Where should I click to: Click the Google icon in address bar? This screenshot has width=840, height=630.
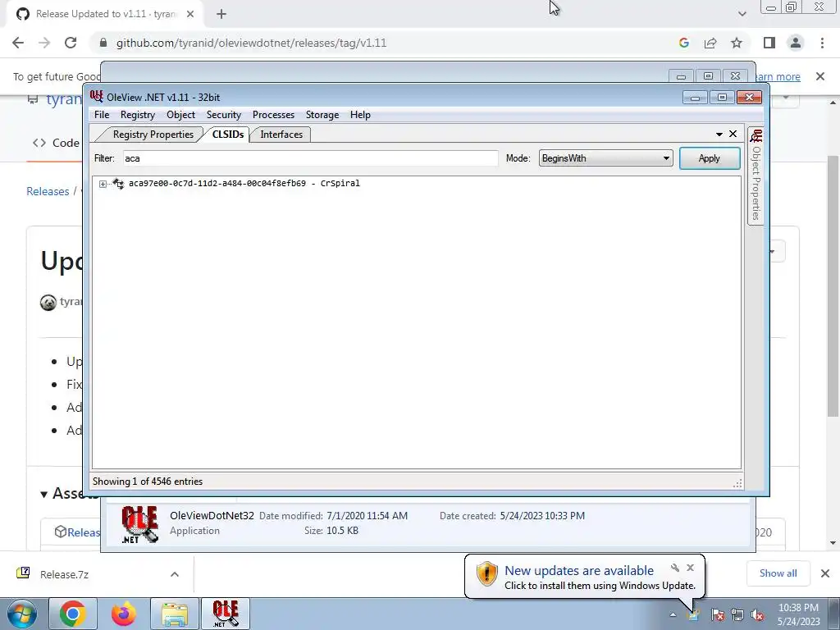click(x=683, y=43)
